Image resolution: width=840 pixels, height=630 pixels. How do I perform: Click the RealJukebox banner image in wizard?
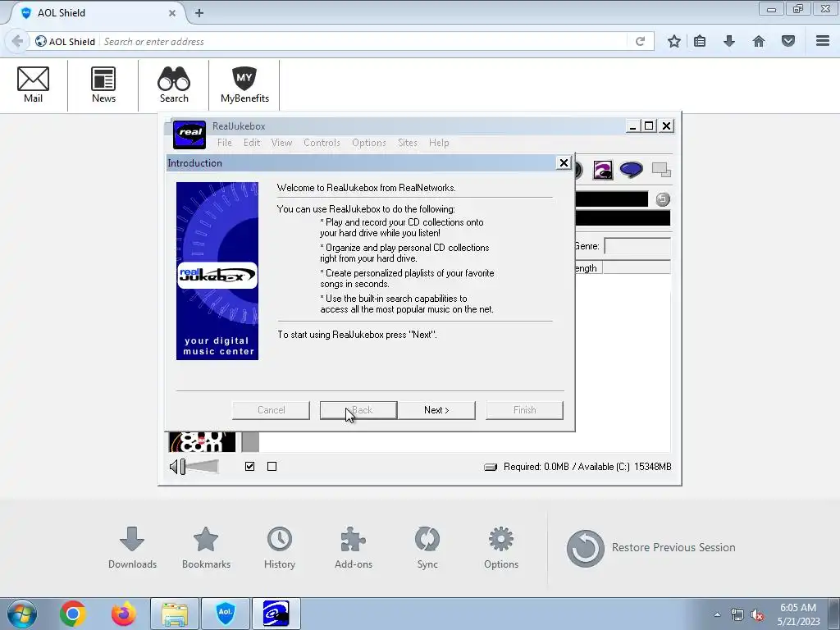217,271
